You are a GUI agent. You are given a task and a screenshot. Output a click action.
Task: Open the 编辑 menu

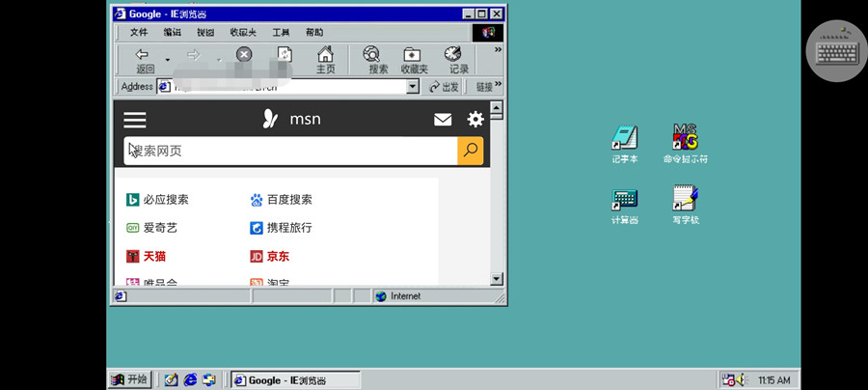172,33
